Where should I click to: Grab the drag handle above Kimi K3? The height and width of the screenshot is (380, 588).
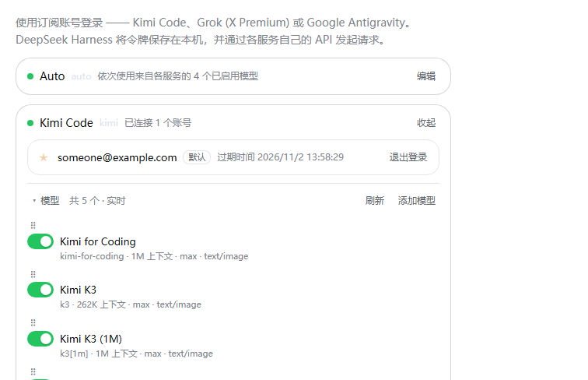click(x=33, y=274)
